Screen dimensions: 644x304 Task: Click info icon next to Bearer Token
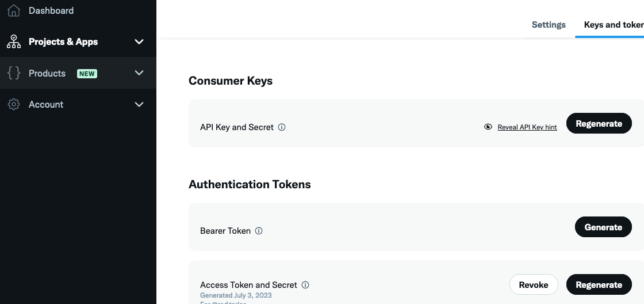(259, 231)
